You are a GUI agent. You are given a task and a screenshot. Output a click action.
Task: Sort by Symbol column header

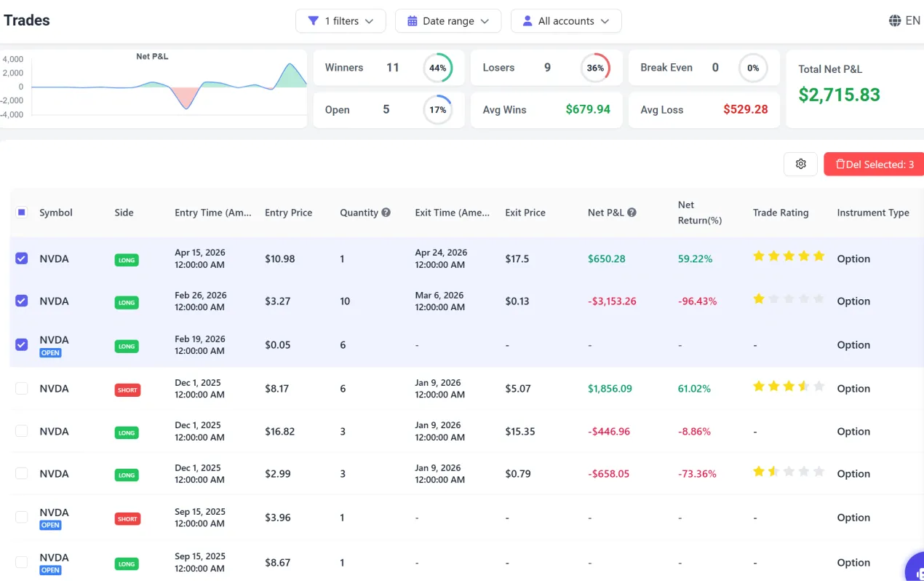(x=56, y=213)
